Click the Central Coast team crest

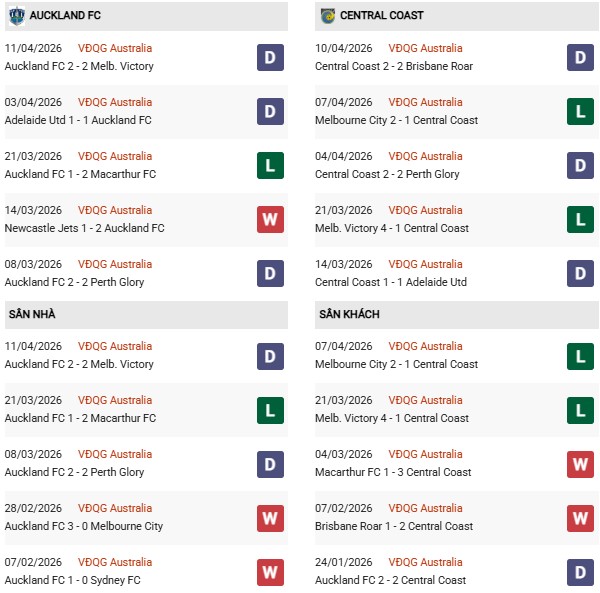[328, 16]
